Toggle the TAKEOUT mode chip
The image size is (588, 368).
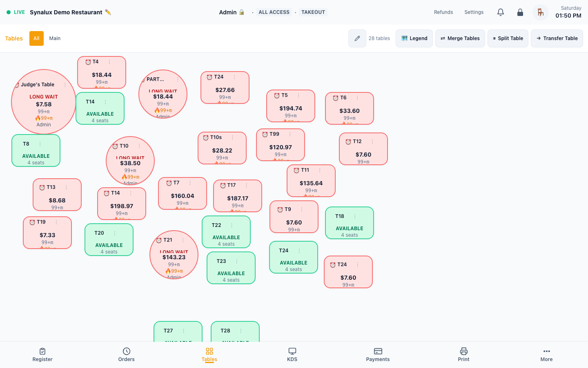coord(313,12)
